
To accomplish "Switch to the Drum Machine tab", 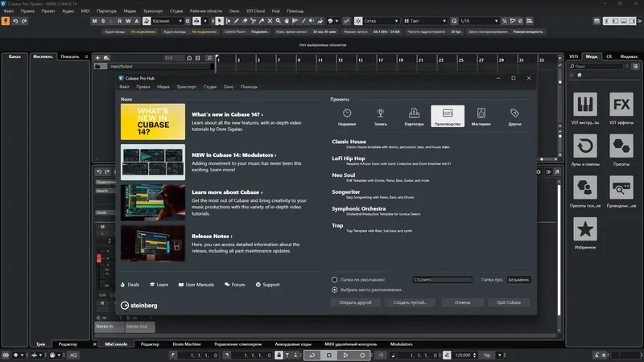I will coord(187,344).
